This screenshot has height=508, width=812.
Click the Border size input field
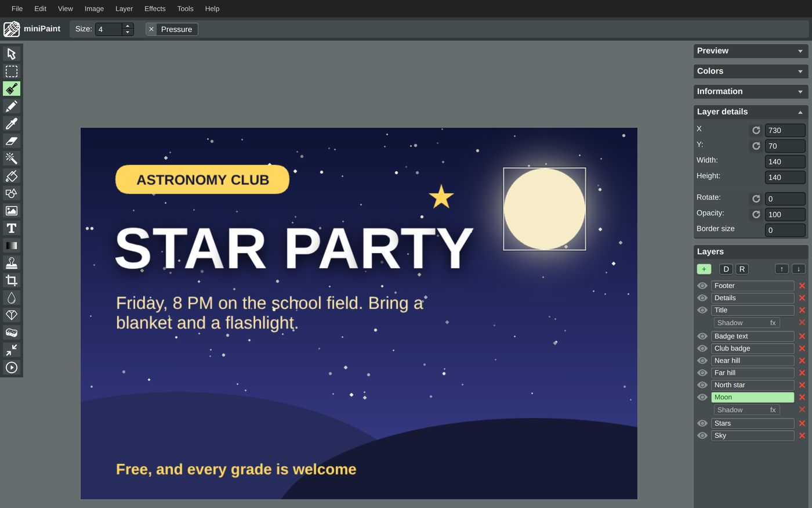(x=785, y=230)
